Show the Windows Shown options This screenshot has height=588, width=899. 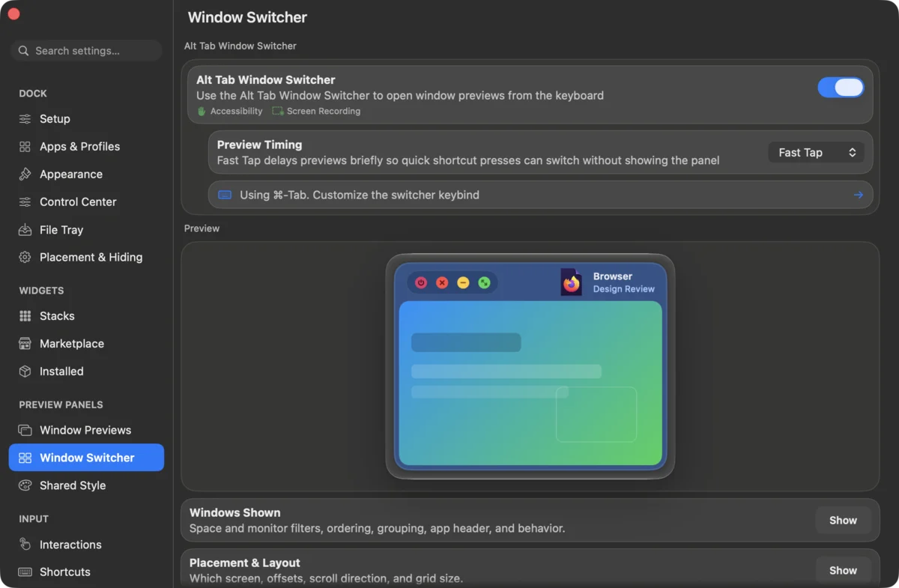click(x=843, y=521)
